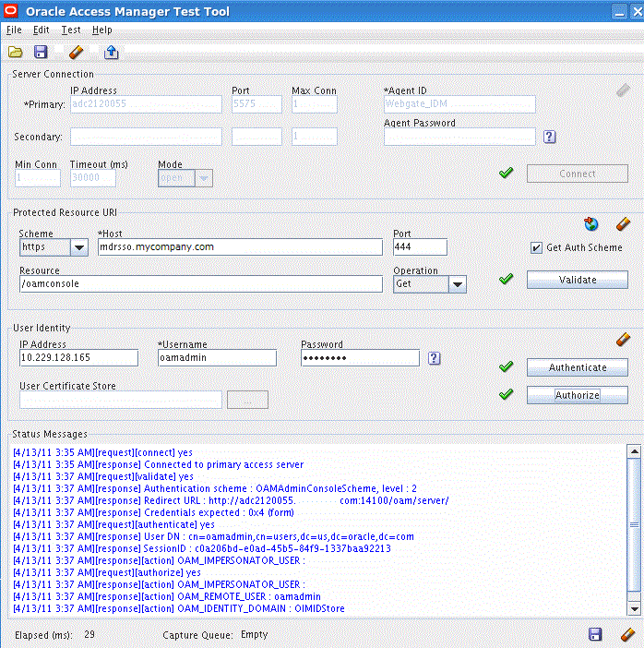Click help icon beside Agent Password
This screenshot has width=644, height=648.
coord(549,137)
